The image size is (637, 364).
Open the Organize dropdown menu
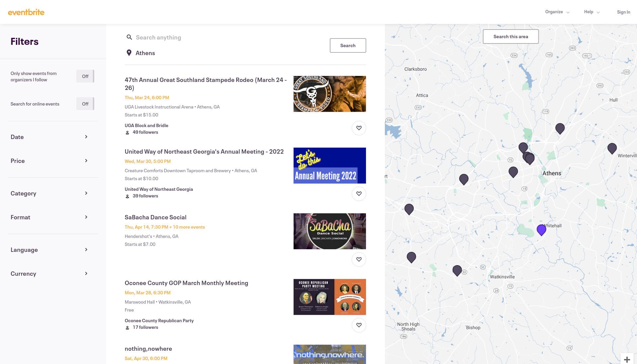pyautogui.click(x=557, y=12)
